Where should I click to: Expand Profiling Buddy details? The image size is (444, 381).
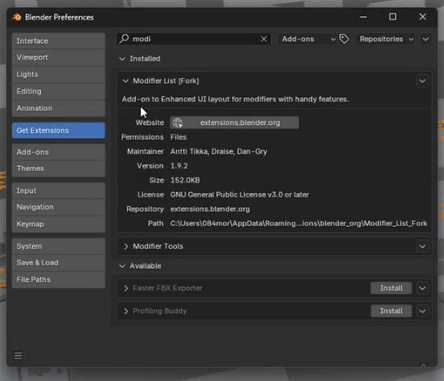tap(126, 311)
